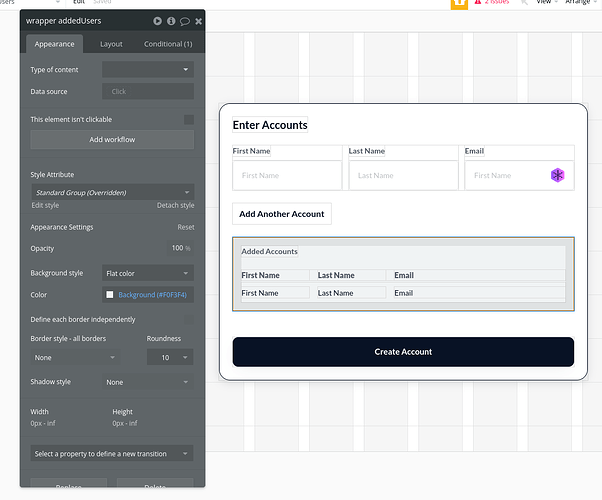Click the Detach style link
This screenshot has width=602, height=500.
pyautogui.click(x=175, y=205)
